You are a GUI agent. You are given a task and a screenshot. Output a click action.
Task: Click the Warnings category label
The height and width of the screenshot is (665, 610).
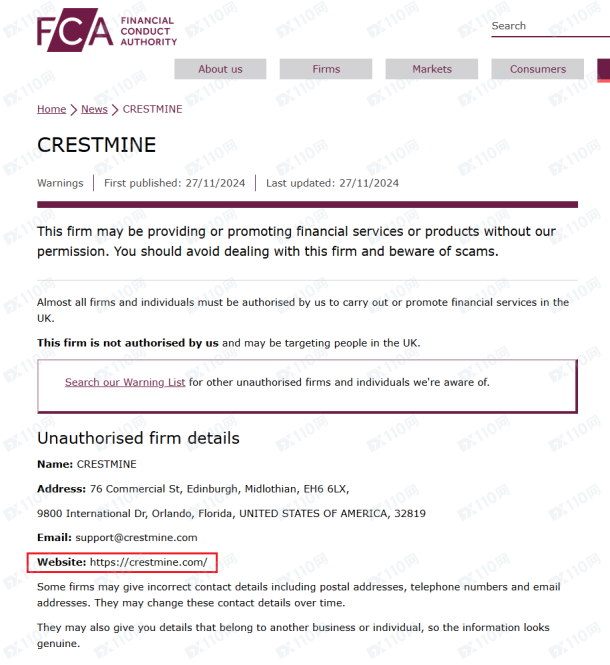click(x=60, y=183)
